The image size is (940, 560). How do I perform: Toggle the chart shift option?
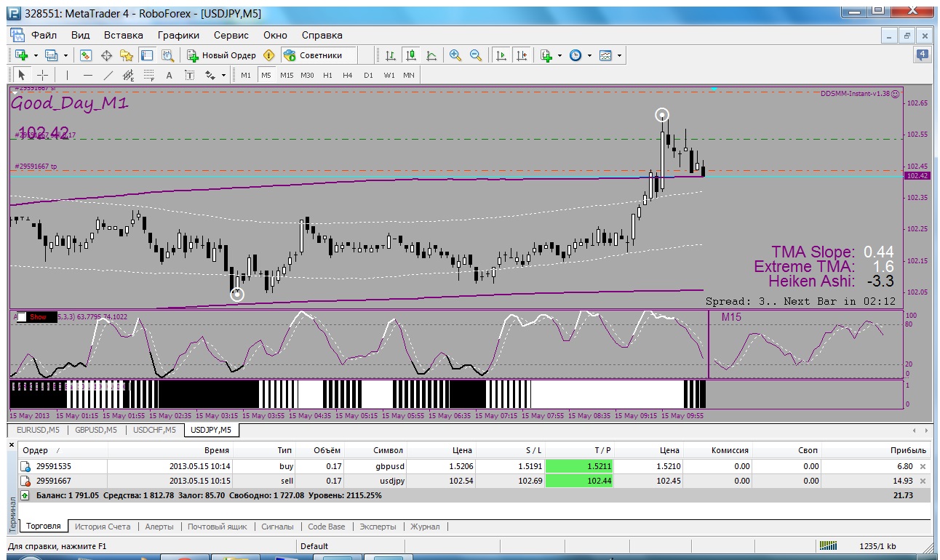click(x=522, y=55)
